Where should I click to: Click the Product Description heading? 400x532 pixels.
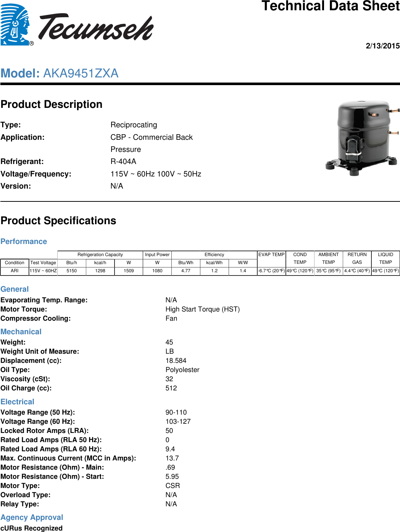click(x=51, y=104)
